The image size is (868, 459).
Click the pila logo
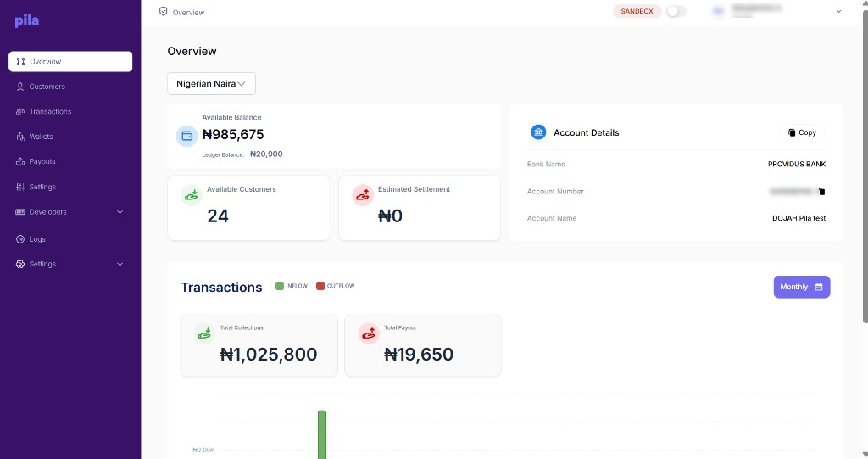pyautogui.click(x=26, y=21)
